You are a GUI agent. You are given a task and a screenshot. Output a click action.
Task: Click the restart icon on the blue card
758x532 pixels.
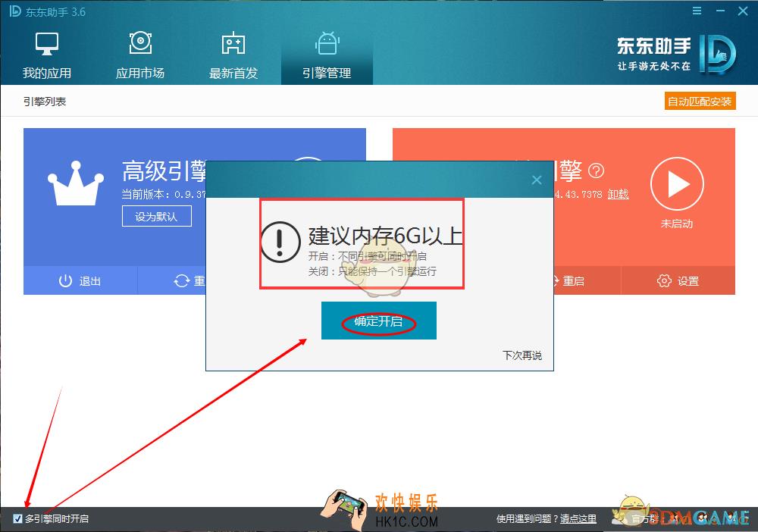(x=182, y=280)
